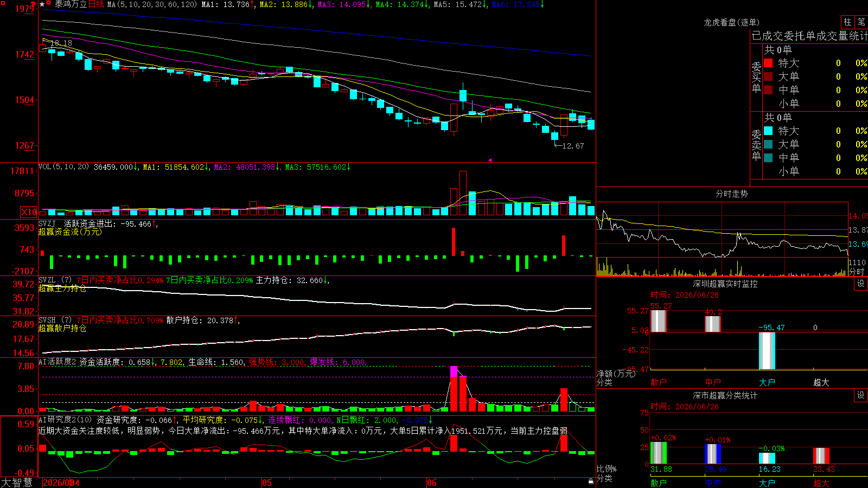Click the 散户 category label under 分类统计 chart
Viewport: 868px width, 488px height.
(x=659, y=483)
